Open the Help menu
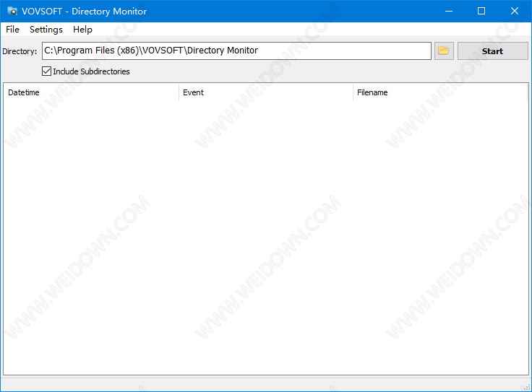This screenshot has height=392, width=532. (x=82, y=30)
